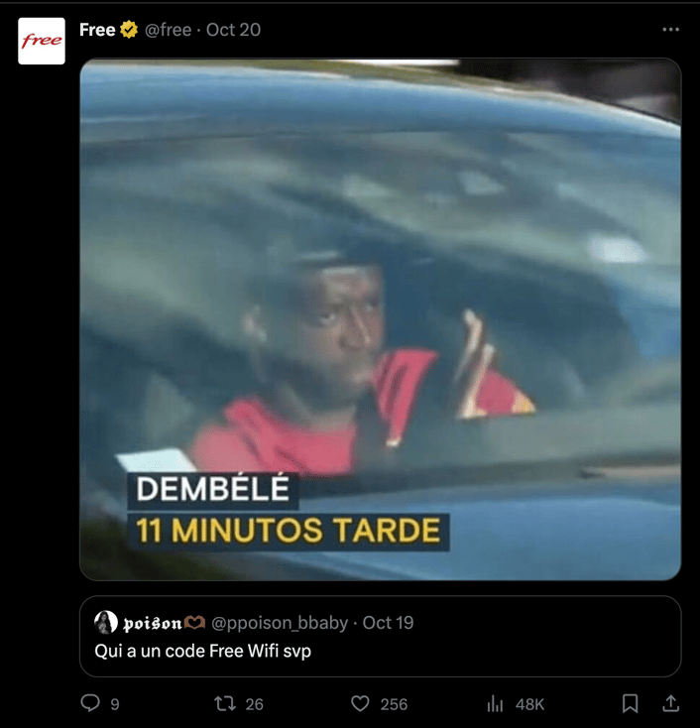This screenshot has width=700, height=728.
Task: Click the repost arrows icon
Action: pos(225,703)
